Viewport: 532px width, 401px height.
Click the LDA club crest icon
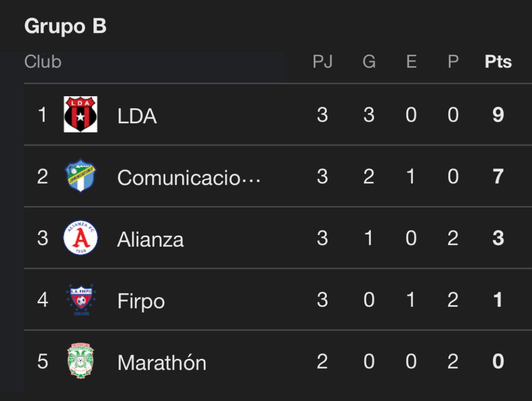(x=81, y=114)
